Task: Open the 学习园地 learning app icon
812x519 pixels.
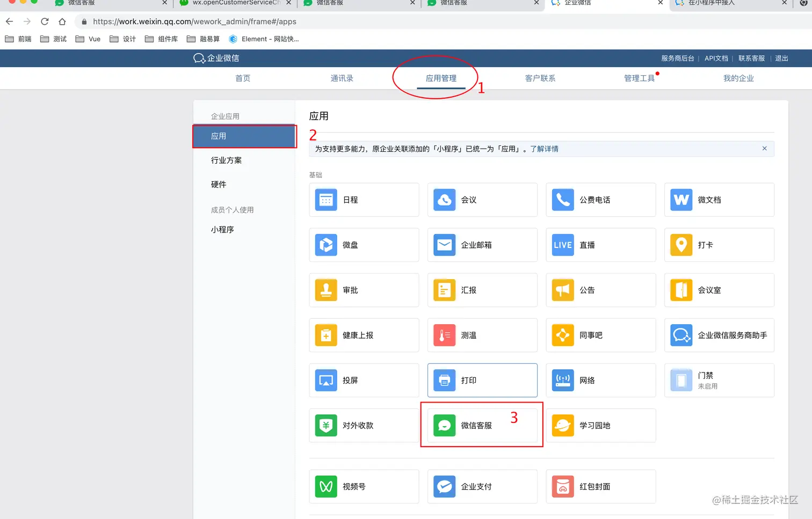Action: click(x=563, y=425)
